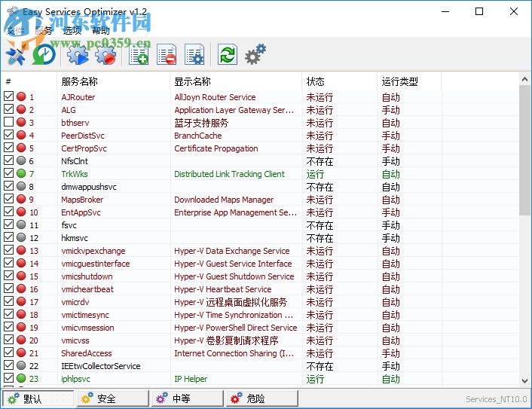Click red status dot of SharedAccess row

[x=21, y=353]
